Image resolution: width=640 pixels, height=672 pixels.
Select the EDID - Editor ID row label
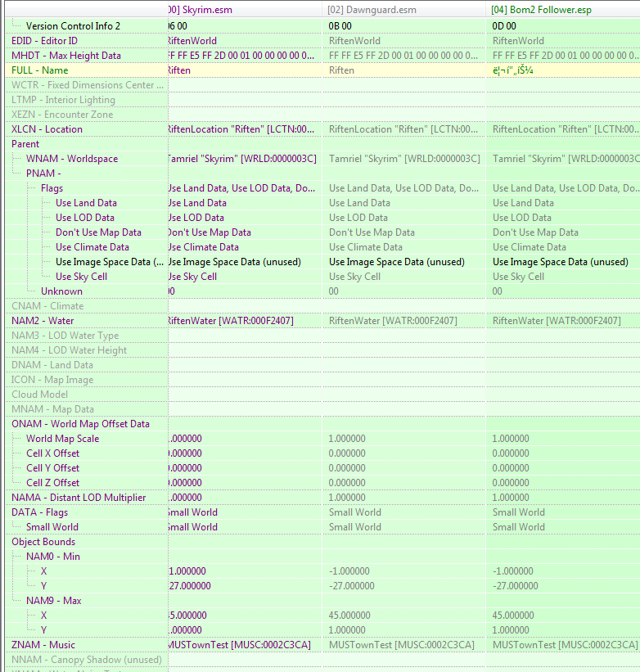tap(44, 41)
